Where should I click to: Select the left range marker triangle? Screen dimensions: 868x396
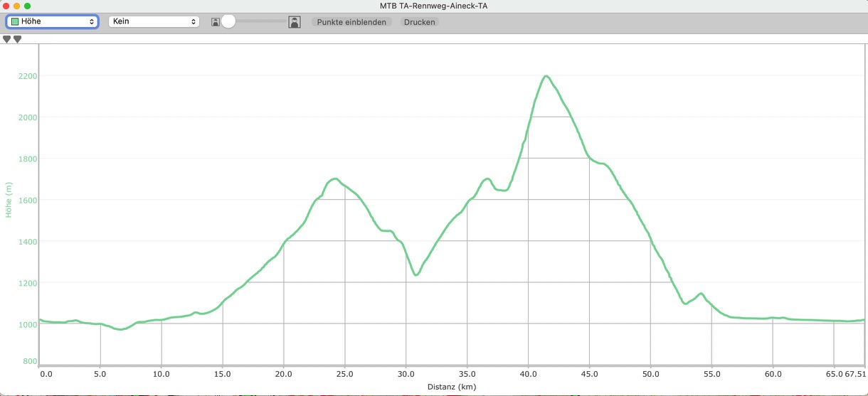[x=7, y=40]
